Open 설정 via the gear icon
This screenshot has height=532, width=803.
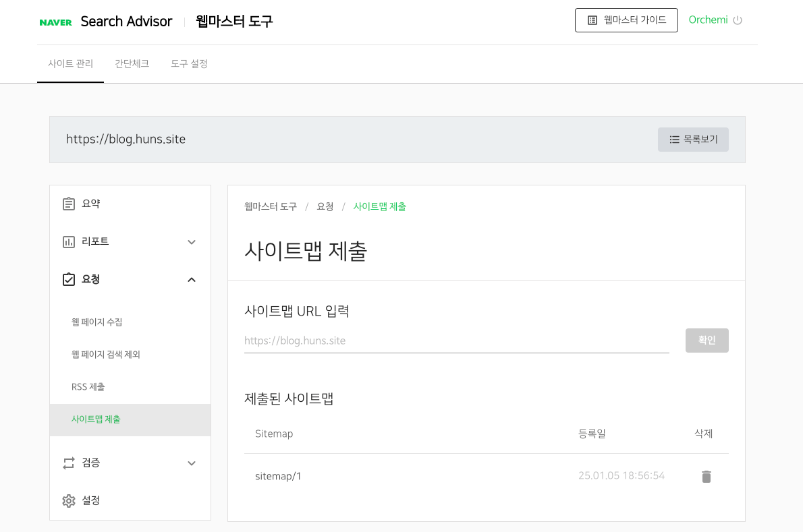[x=69, y=501]
